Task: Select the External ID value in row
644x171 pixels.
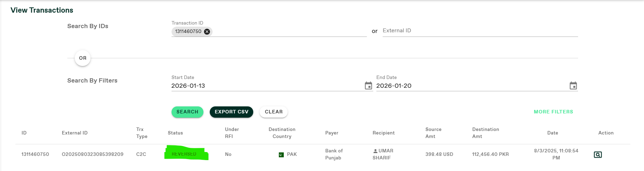Action: (x=93, y=154)
